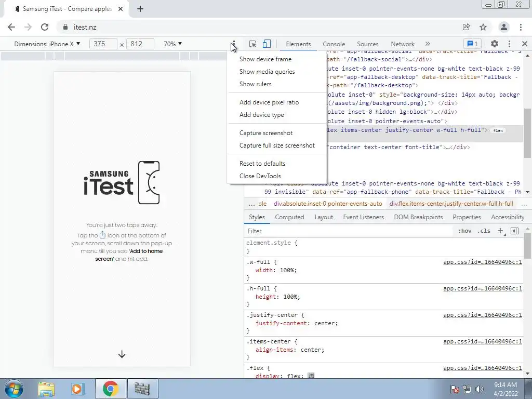Click the Filter styles input
Viewport: 532px width, 399px height.
point(350,231)
